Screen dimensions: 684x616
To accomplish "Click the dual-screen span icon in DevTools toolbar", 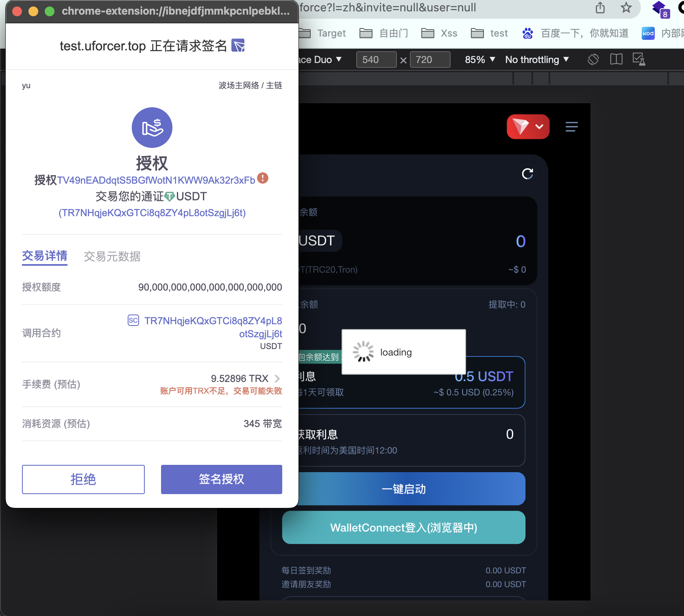I will [x=616, y=60].
